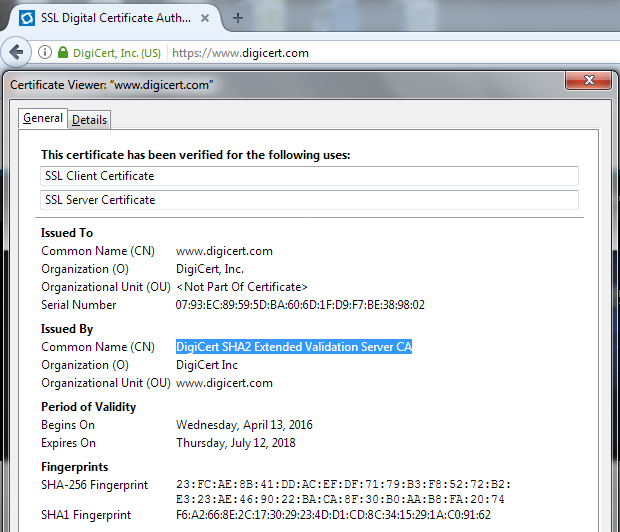Click the Fingerprints heading
This screenshot has width=620, height=532.
[x=74, y=467]
